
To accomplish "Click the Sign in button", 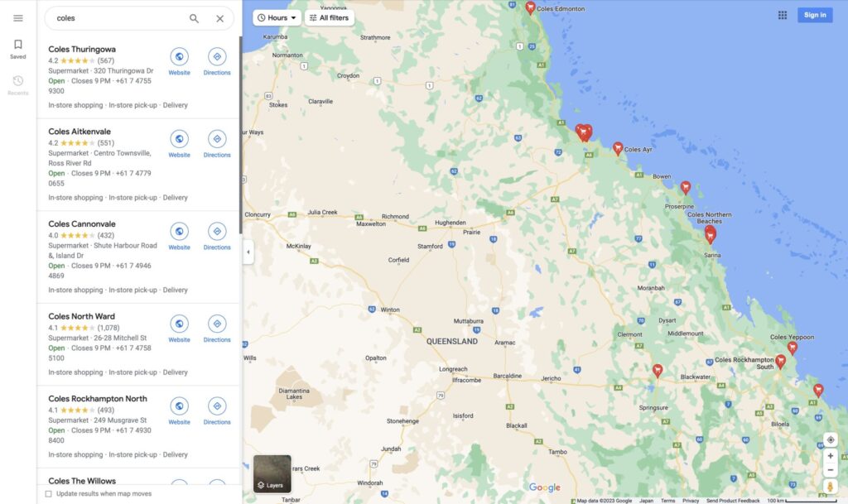I will [815, 15].
